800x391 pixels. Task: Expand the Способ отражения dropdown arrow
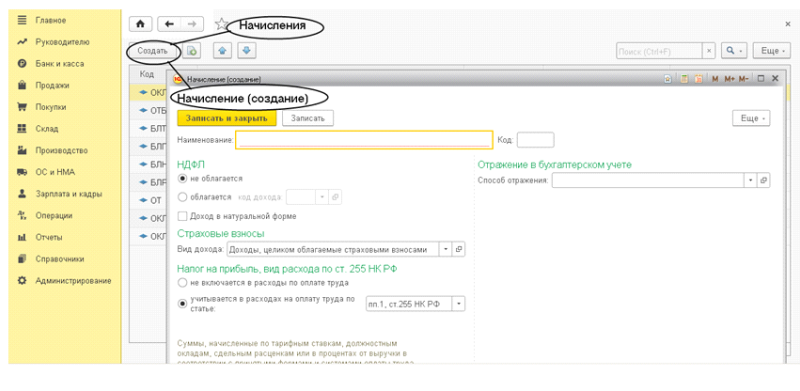(x=751, y=181)
